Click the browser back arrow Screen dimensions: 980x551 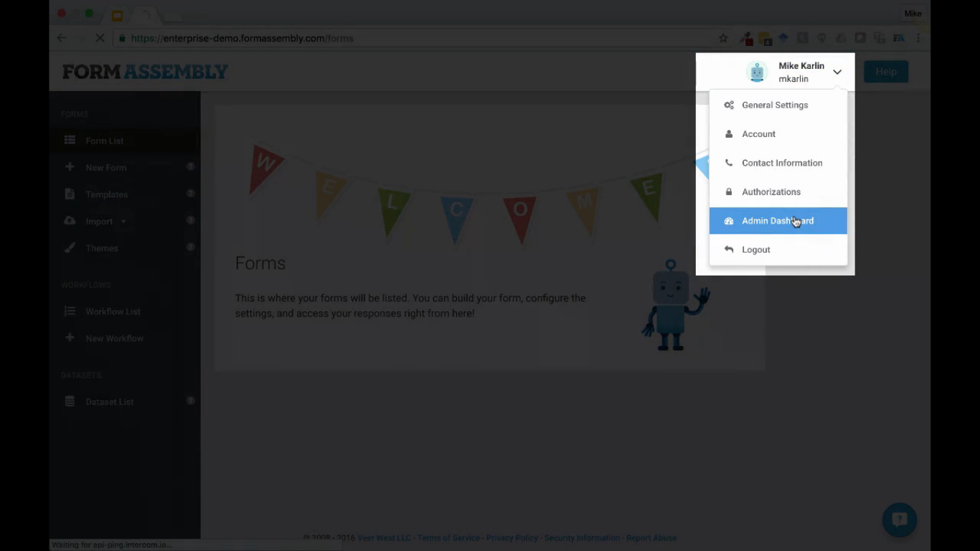coord(62,38)
